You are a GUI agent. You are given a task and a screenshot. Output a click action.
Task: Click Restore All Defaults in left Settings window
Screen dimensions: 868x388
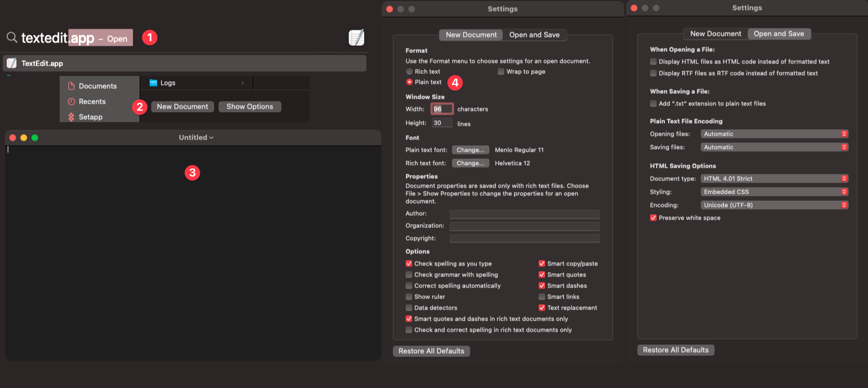click(x=432, y=351)
